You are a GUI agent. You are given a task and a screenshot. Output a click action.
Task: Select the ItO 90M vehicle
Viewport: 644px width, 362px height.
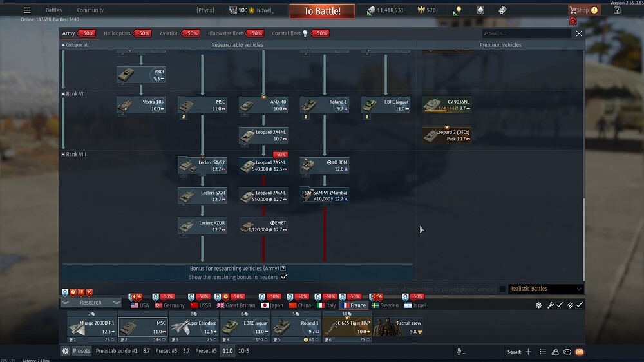coord(325,166)
